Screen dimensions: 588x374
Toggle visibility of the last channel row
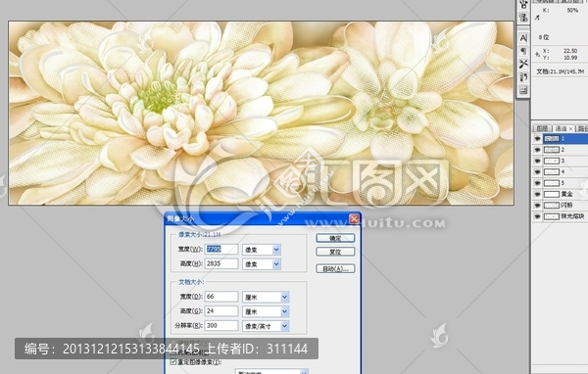[537, 216]
